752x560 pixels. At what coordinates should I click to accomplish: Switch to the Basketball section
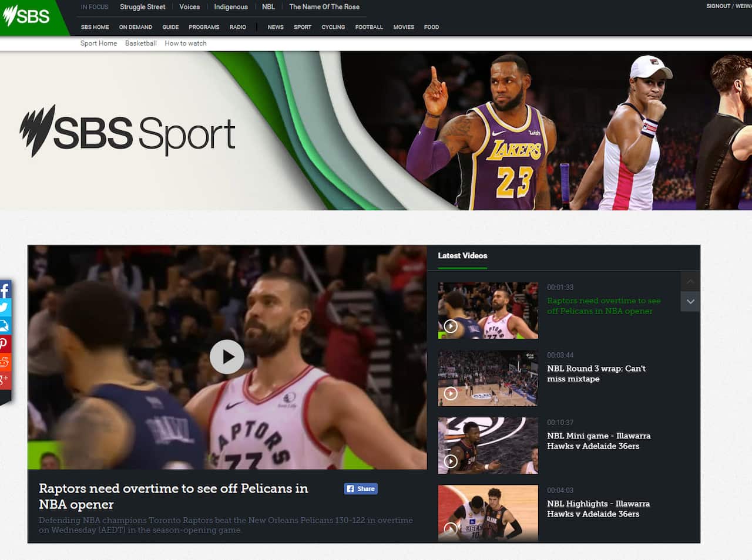[140, 43]
